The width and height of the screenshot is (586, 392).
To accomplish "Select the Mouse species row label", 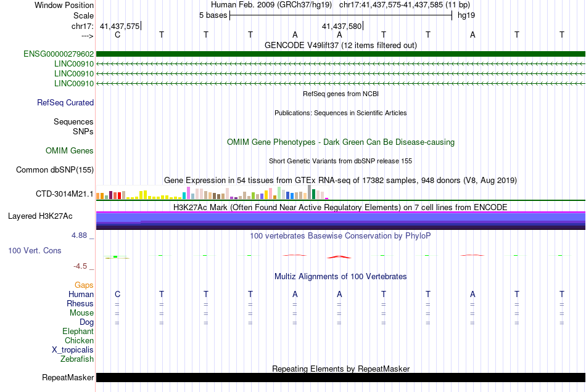I will tap(81, 313).
